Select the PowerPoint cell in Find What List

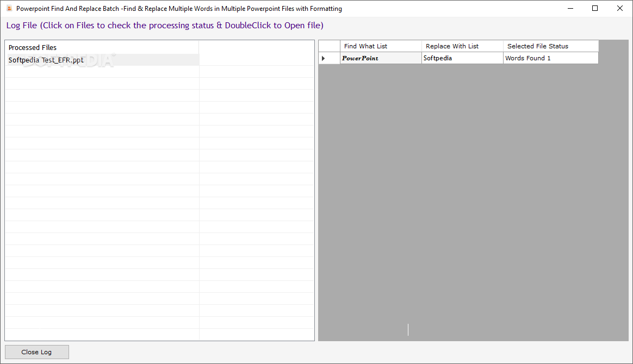click(381, 58)
